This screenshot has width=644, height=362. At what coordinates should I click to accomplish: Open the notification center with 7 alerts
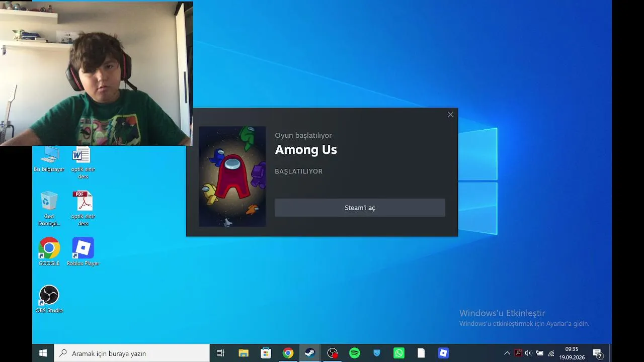[598, 353]
